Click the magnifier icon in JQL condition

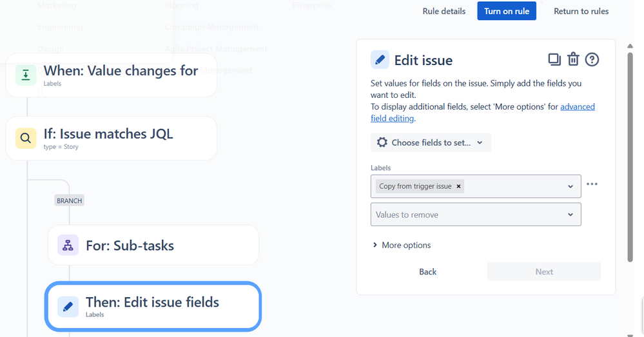click(26, 139)
